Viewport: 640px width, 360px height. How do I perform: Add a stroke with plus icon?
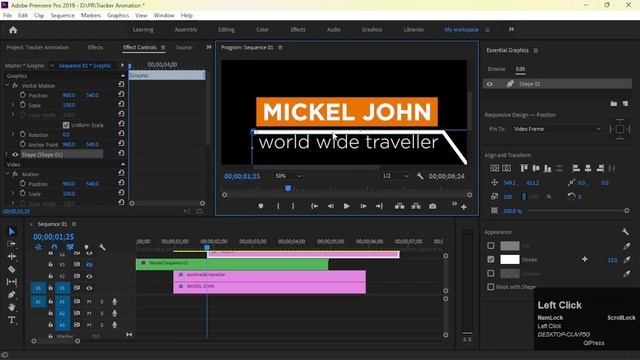(584, 259)
